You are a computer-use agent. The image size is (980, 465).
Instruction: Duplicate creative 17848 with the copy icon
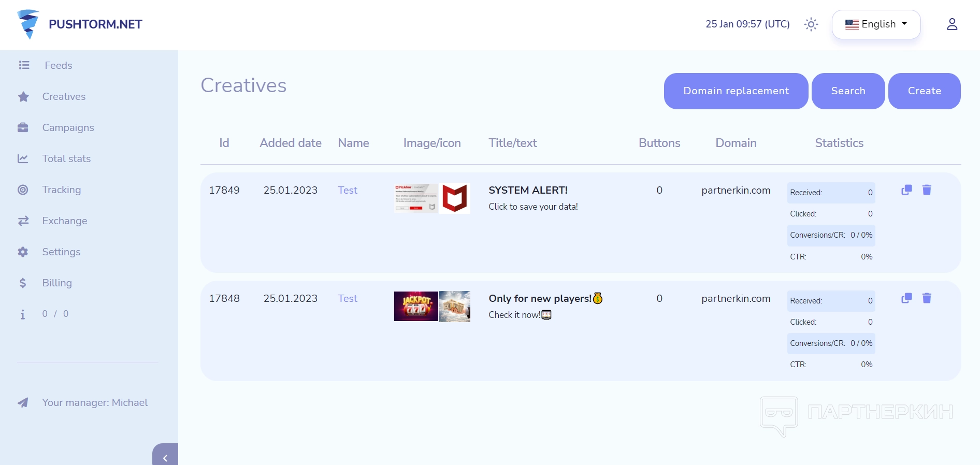906,298
